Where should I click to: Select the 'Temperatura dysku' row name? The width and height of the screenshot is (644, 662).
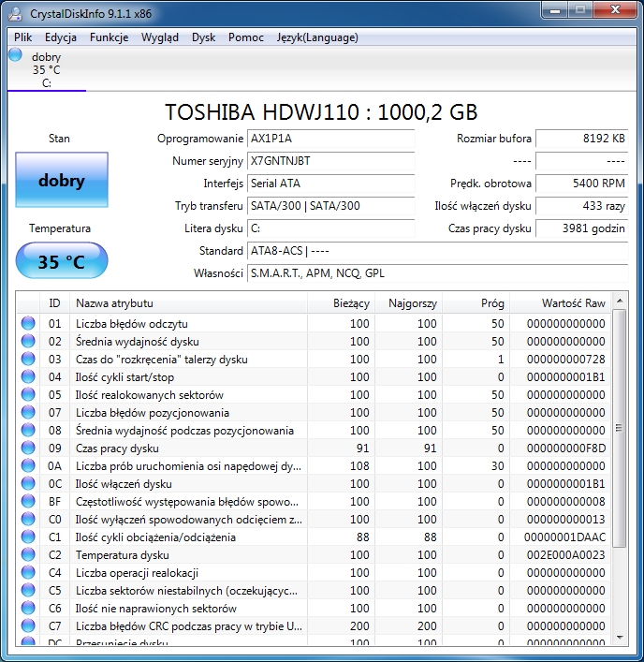tap(123, 555)
